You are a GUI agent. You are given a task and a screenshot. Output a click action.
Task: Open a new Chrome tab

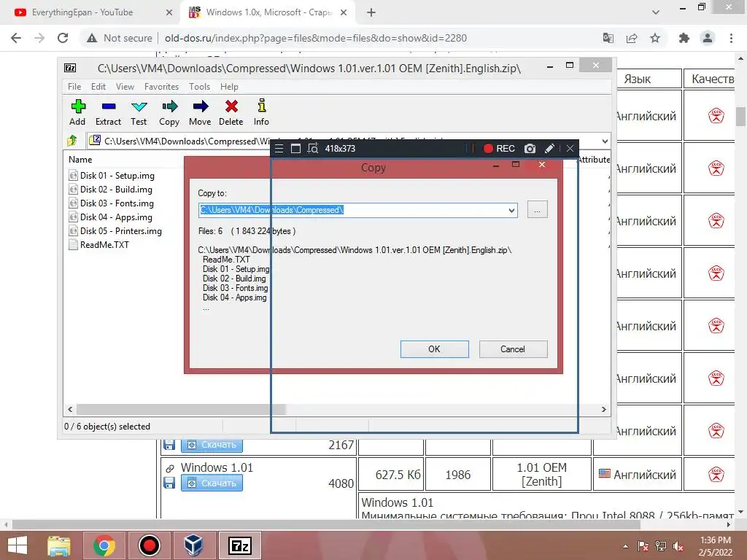[371, 12]
